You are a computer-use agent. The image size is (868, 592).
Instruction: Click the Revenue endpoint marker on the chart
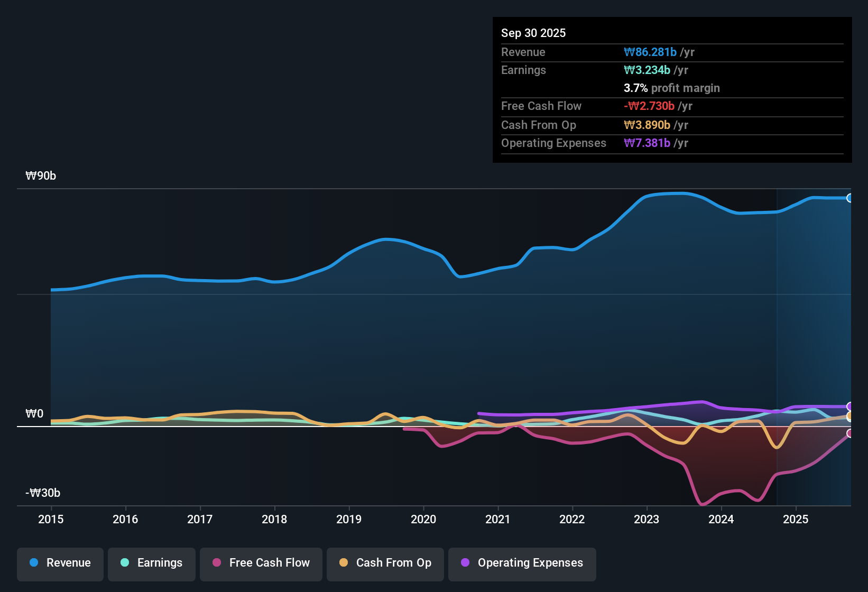(850, 198)
